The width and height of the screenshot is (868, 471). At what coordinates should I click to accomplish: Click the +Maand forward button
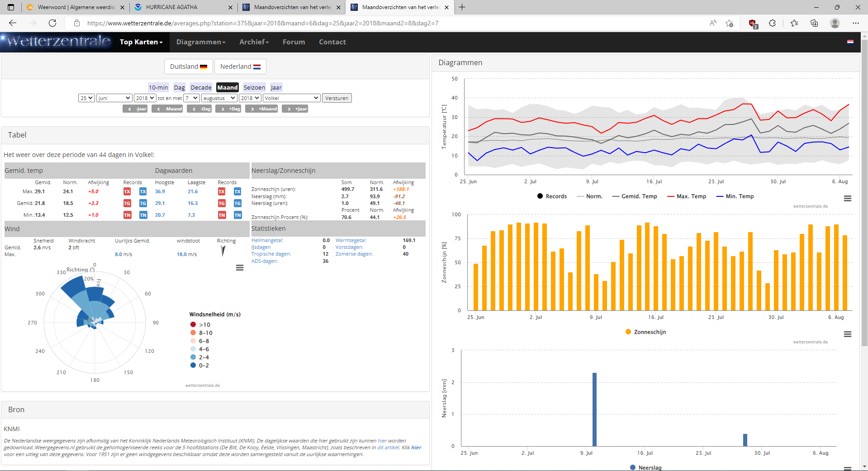point(261,109)
